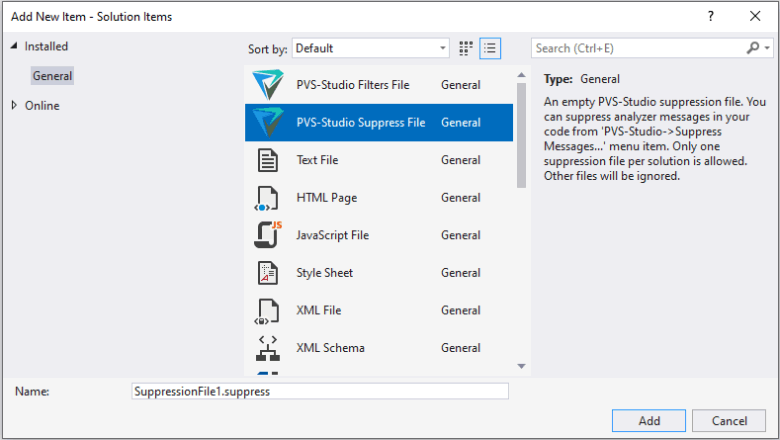Select the General category
The image size is (780, 440).
point(52,76)
